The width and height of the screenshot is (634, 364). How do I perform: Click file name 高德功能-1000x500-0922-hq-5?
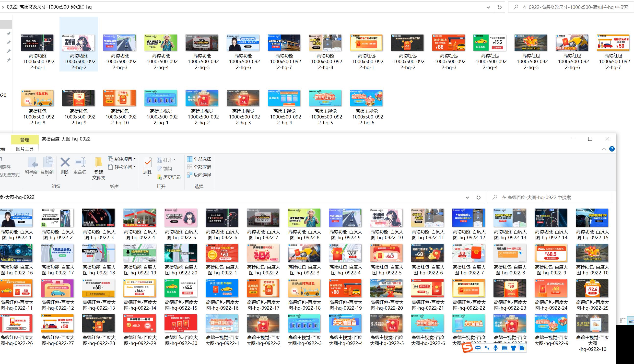coord(202,61)
